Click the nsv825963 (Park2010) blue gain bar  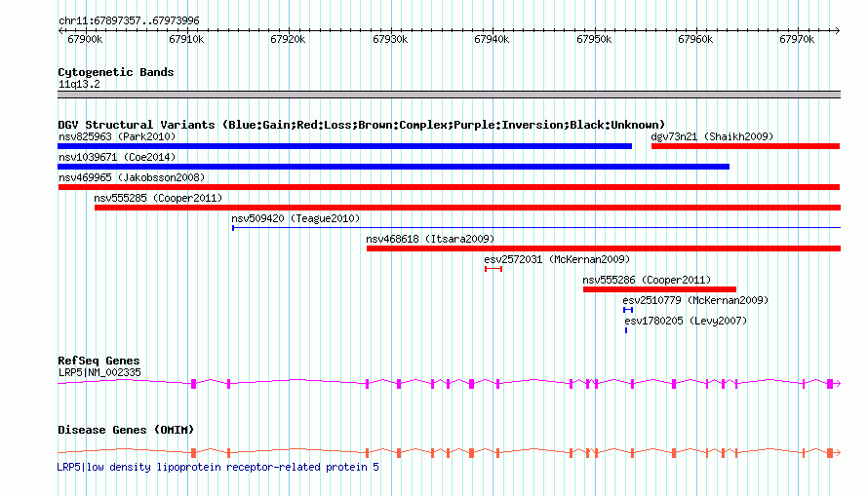pyautogui.click(x=344, y=146)
